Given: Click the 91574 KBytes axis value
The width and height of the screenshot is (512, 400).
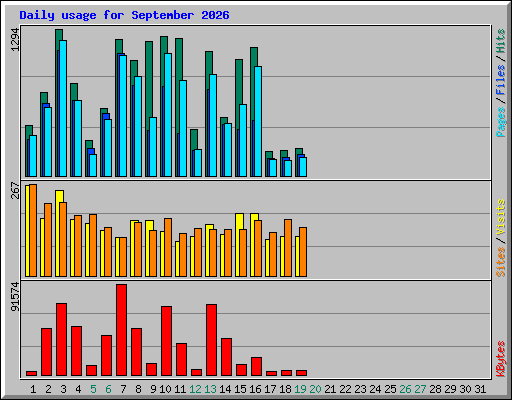Looking at the screenshot, I should tap(15, 296).
